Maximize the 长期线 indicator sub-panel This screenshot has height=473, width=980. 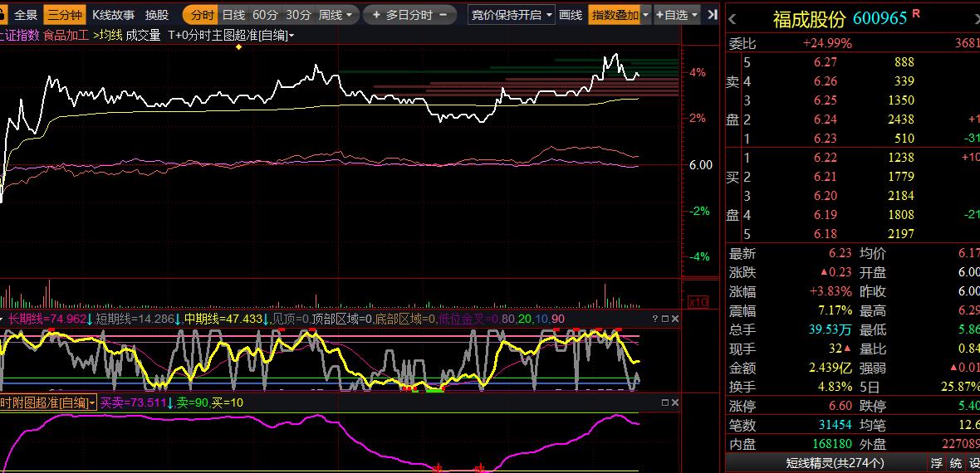(664, 319)
